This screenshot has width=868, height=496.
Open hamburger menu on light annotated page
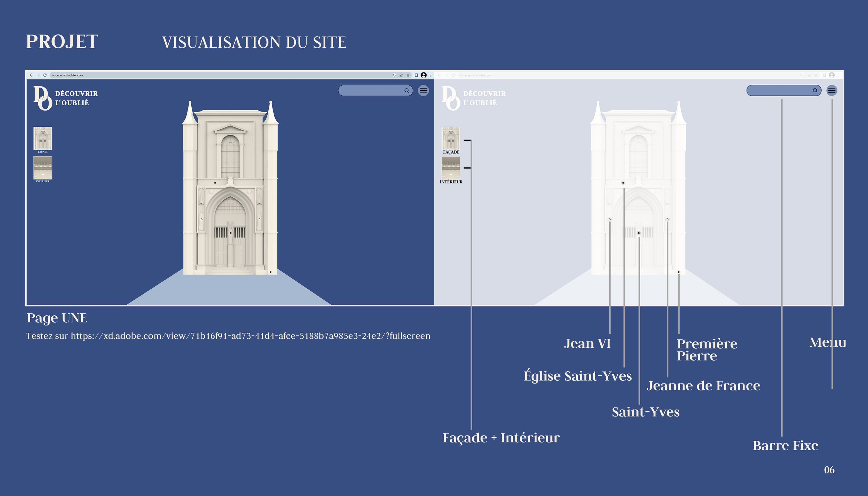coord(832,91)
